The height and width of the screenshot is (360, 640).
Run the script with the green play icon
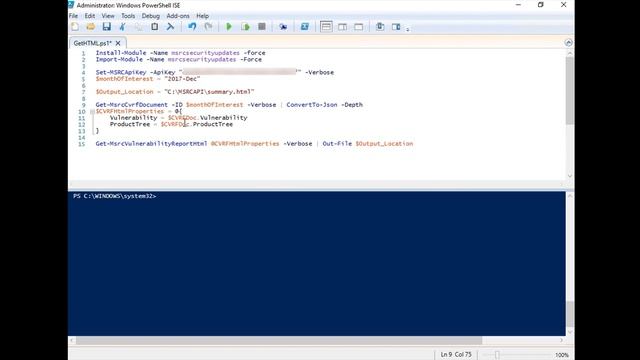[x=229, y=27]
